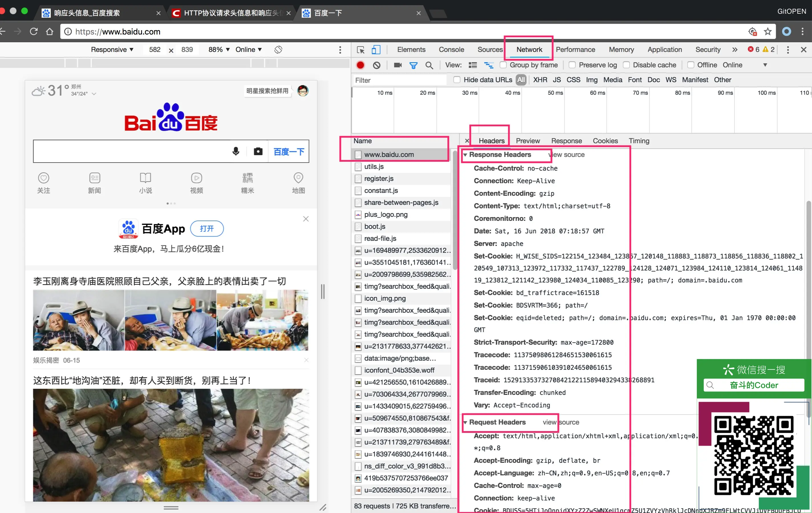Click the clear network log icon
Viewport: 812px width, 513px height.
pyautogui.click(x=376, y=65)
